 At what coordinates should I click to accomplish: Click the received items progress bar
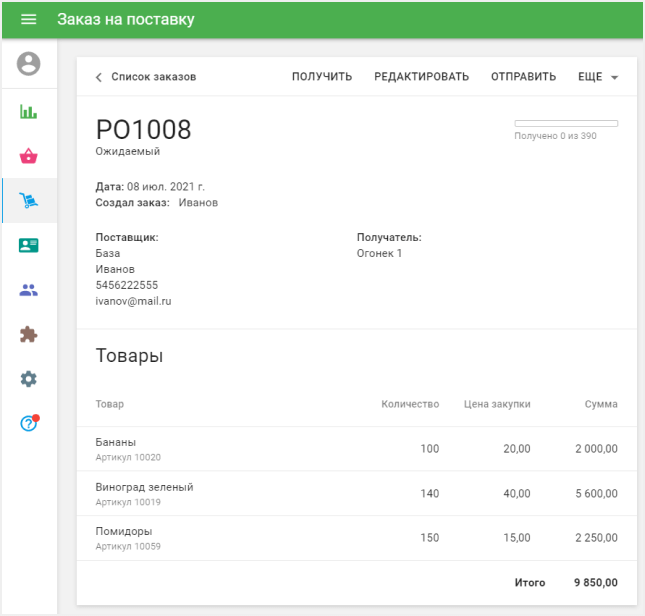coord(565,123)
